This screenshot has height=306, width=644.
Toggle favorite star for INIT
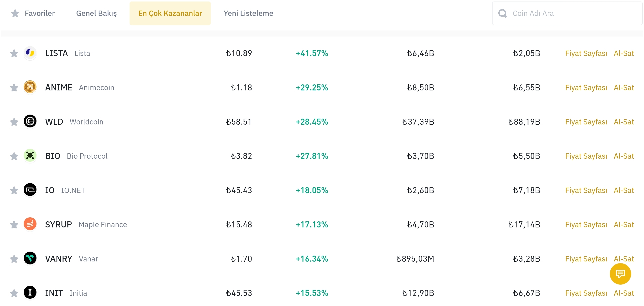pyautogui.click(x=14, y=293)
